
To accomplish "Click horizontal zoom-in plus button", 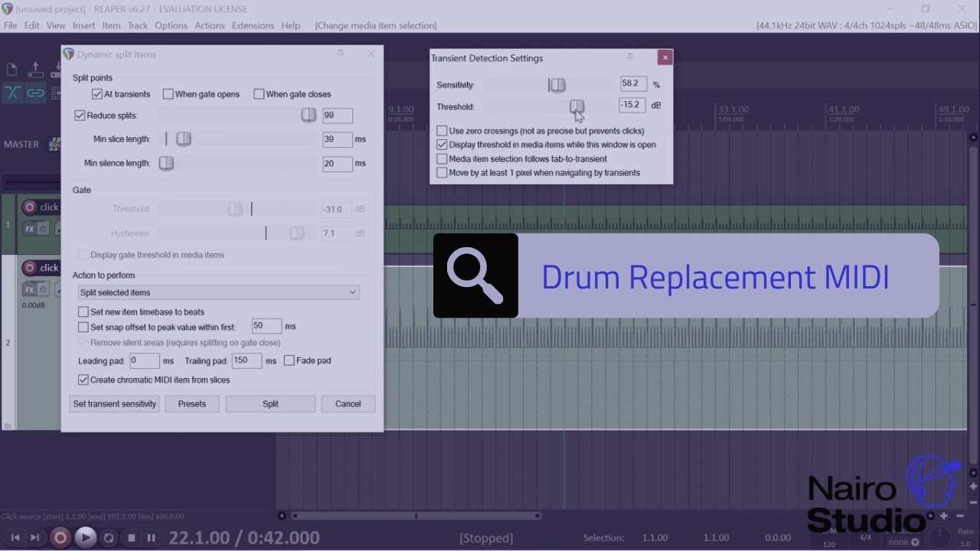I will coord(944,516).
